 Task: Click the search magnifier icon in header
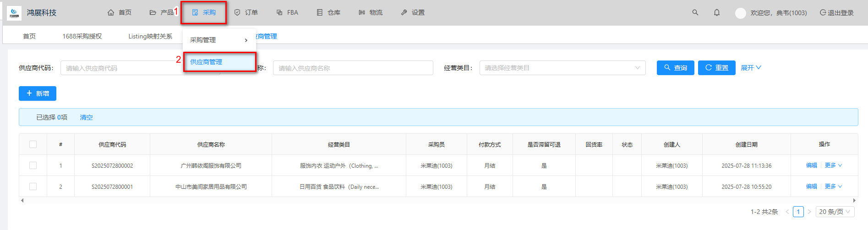(x=695, y=13)
